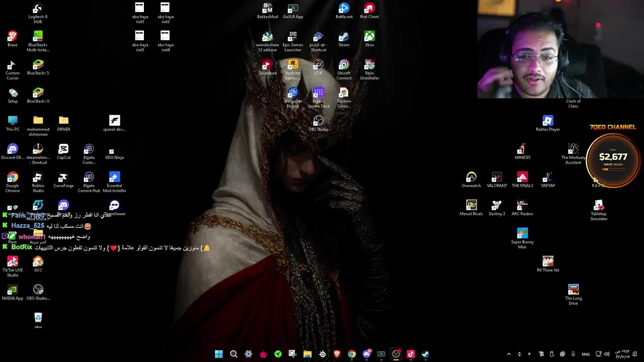This screenshot has height=362, width=644.
Task: Select the abo haya riot4 file
Action: (166, 41)
